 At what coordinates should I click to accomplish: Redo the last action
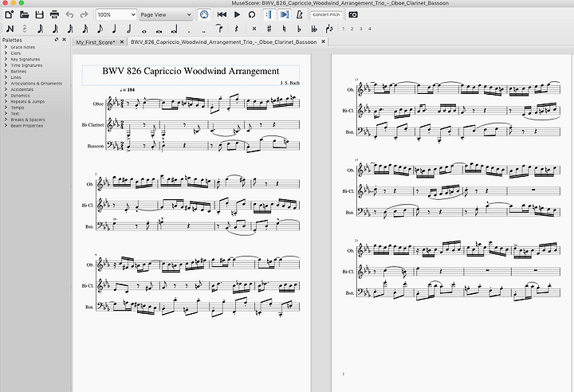[x=85, y=14]
